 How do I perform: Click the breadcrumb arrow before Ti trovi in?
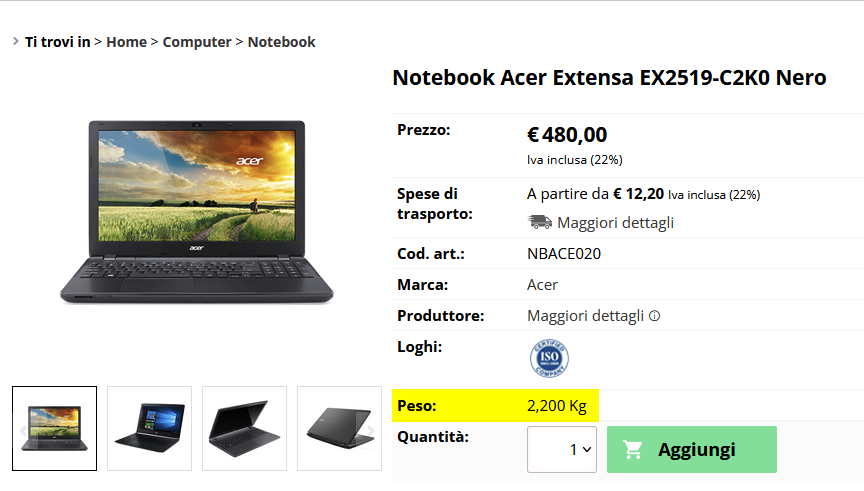click(x=16, y=41)
